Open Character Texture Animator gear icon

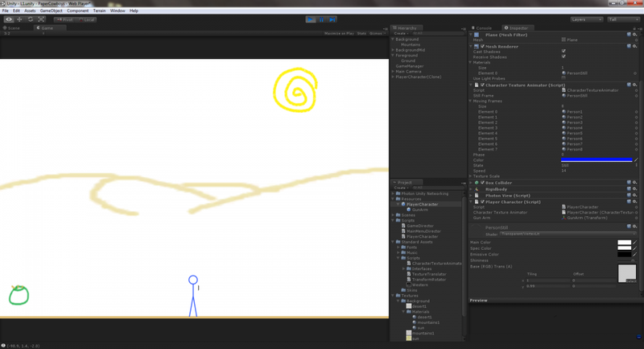pyautogui.click(x=635, y=85)
